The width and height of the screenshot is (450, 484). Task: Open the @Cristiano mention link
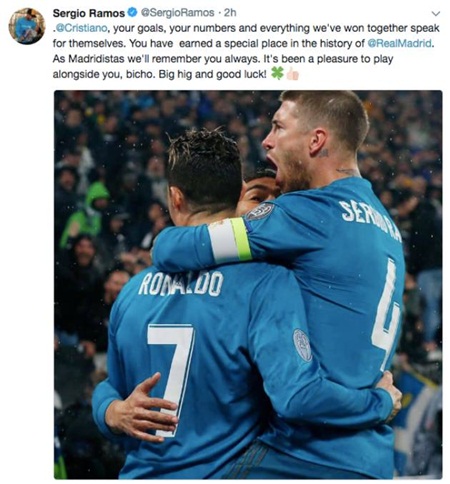click(x=81, y=28)
